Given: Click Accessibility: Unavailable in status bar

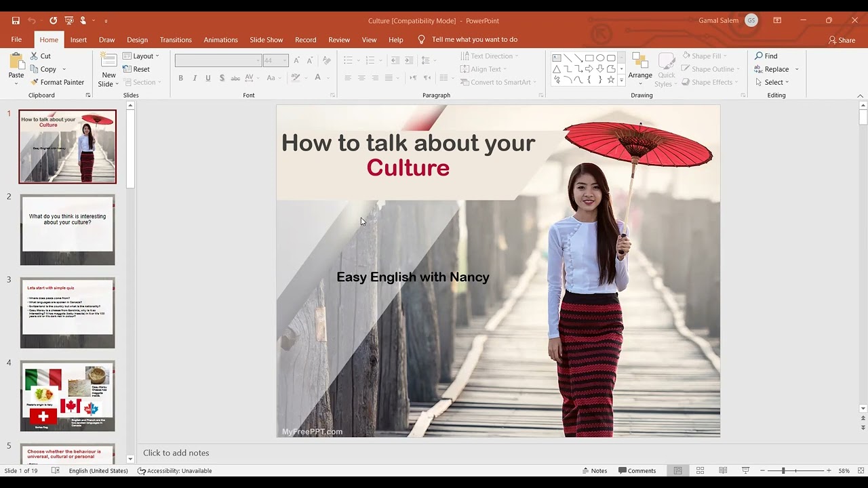Looking at the screenshot, I should click(x=175, y=470).
